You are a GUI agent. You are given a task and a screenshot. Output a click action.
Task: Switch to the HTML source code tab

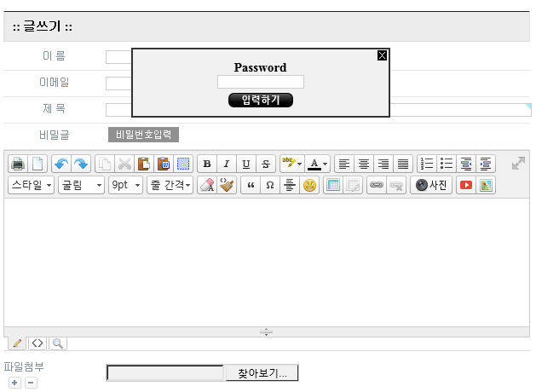click(37, 343)
